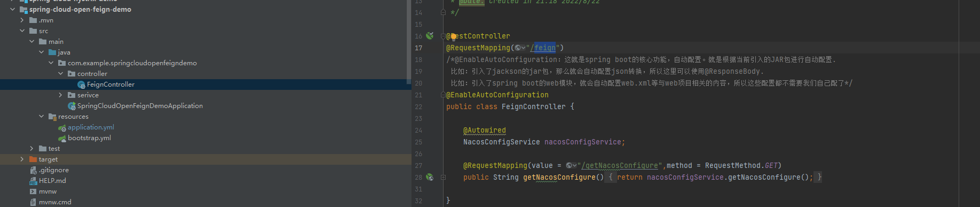The width and height of the screenshot is (980, 207).
Task: Click the main folder icon
Action: pyautogui.click(x=43, y=42)
